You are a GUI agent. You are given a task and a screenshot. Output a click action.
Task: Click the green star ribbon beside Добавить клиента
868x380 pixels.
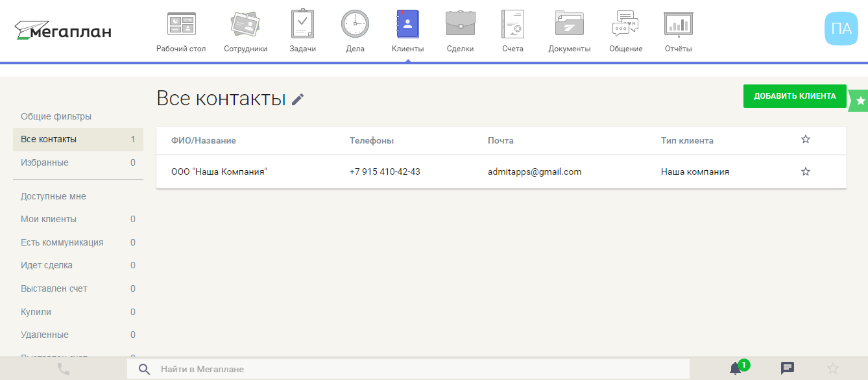(x=860, y=101)
